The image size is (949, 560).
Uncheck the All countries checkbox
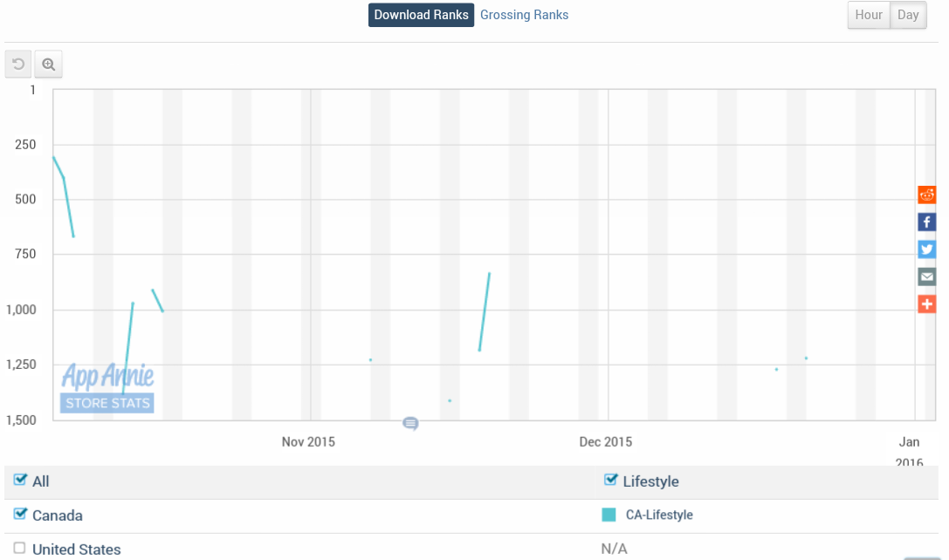[x=20, y=480]
